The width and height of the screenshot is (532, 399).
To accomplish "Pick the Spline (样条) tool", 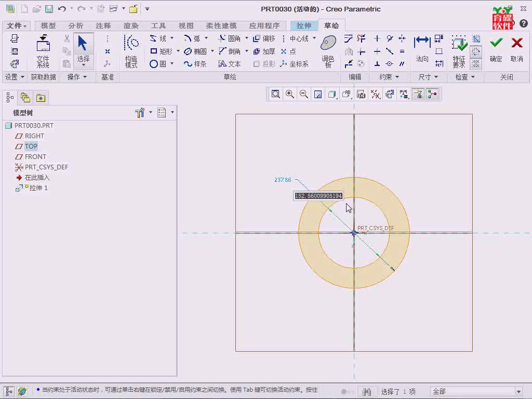I will pyautogui.click(x=195, y=64).
